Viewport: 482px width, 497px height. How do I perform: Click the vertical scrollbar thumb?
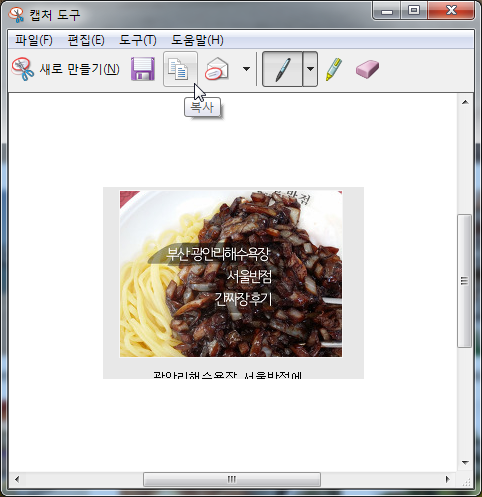point(465,281)
